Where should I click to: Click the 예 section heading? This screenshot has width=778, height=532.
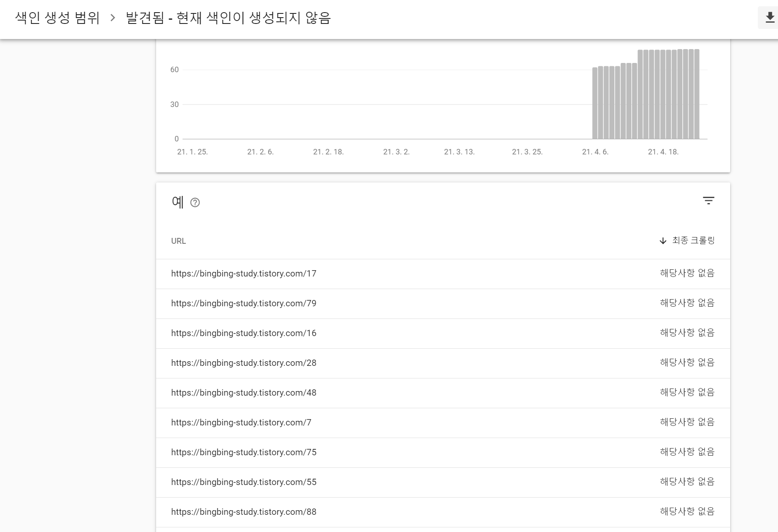[178, 202]
